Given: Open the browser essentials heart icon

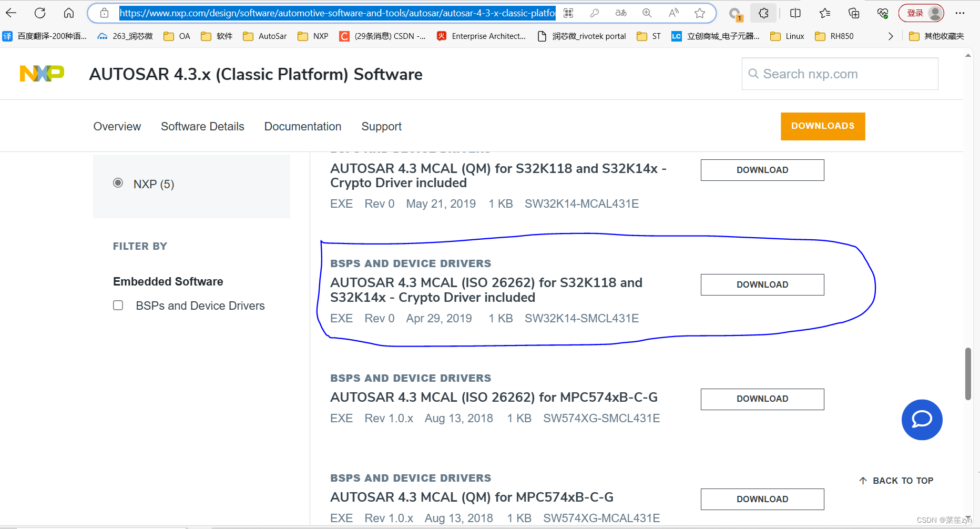Looking at the screenshot, I should tap(883, 13).
